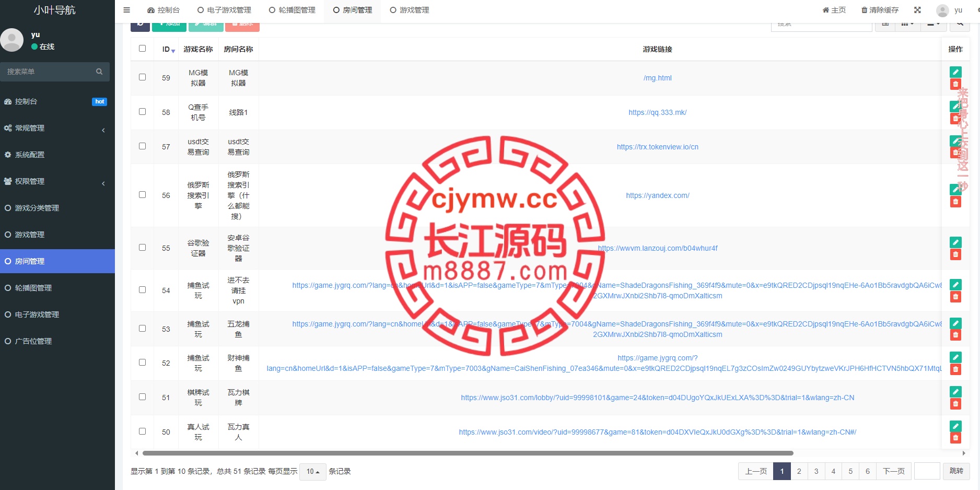The image size is (980, 490).
Task: Open 系统配置 in sidebar
Action: tap(57, 155)
